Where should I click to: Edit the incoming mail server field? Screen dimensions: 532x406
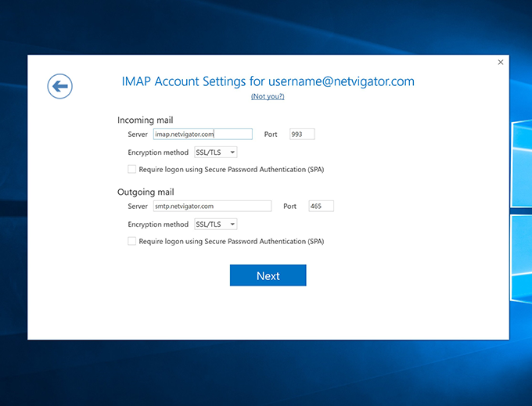pos(203,134)
